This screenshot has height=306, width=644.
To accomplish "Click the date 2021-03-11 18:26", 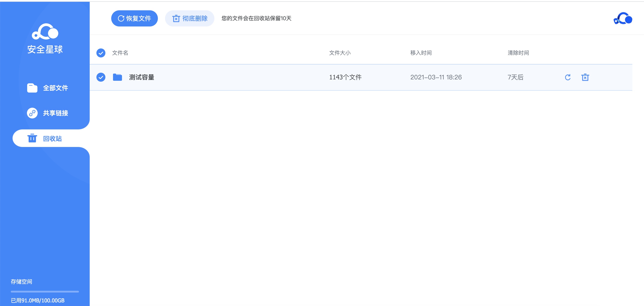I will 436,77.
